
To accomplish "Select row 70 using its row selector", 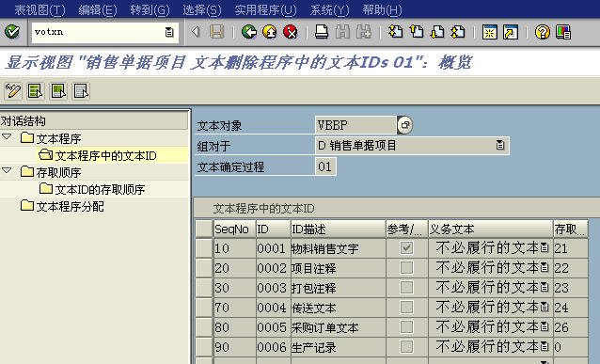I will (203, 308).
